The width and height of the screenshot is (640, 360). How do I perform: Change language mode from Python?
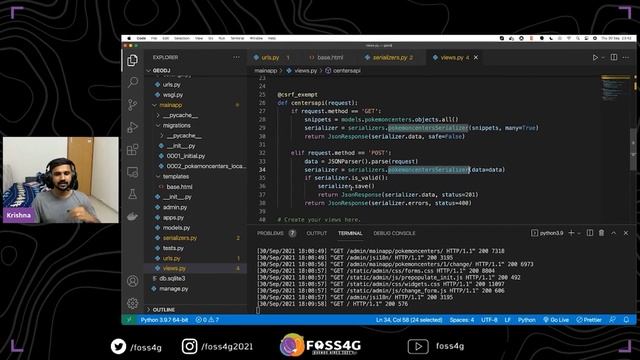(x=527, y=320)
